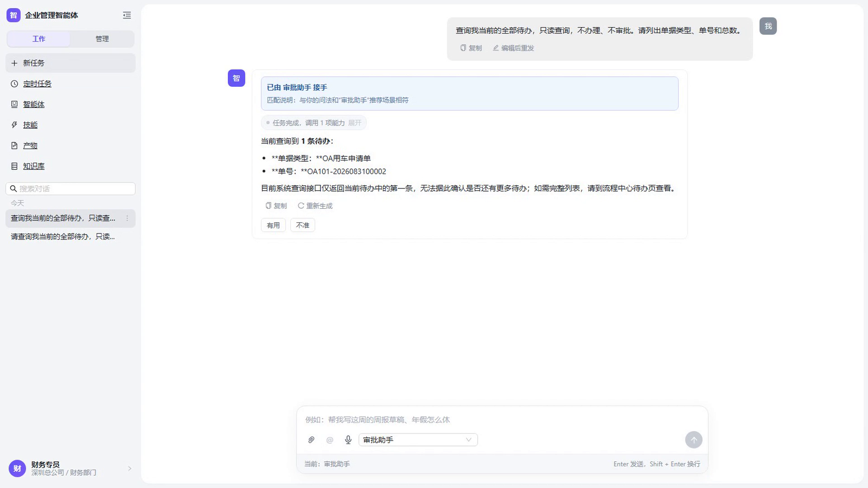Click order number OA101-2026083100002
This screenshot has height=488, width=868.
[347, 171]
